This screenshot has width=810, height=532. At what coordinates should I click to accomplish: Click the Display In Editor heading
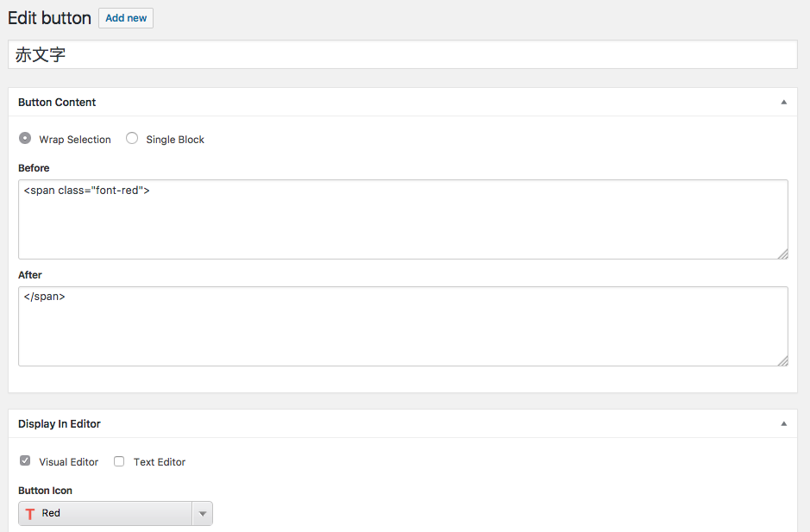tap(60, 423)
